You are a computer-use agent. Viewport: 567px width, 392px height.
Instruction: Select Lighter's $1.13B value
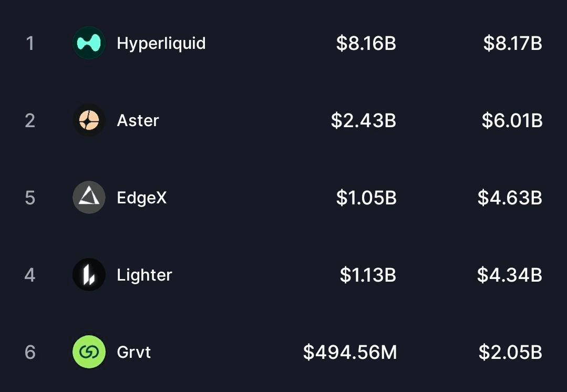(368, 275)
